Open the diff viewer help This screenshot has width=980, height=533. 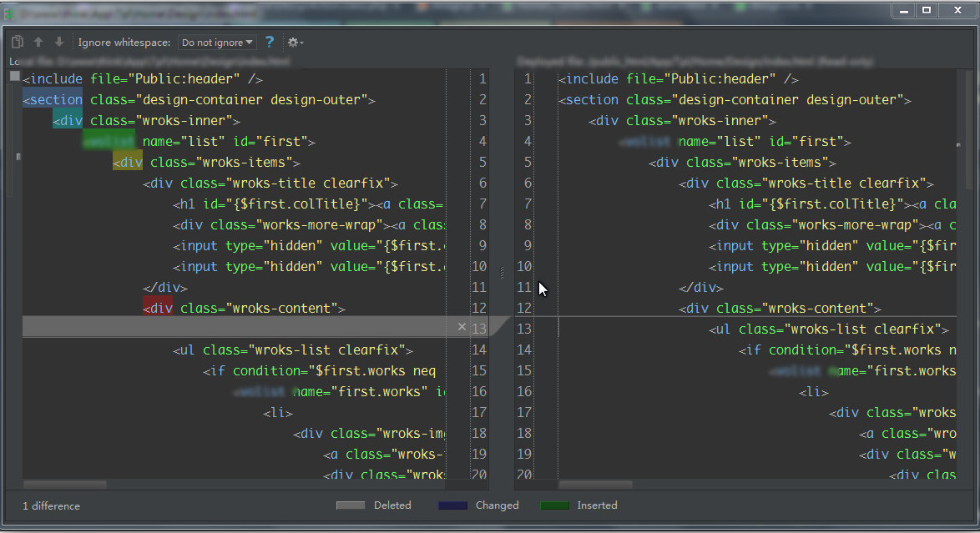click(x=269, y=42)
